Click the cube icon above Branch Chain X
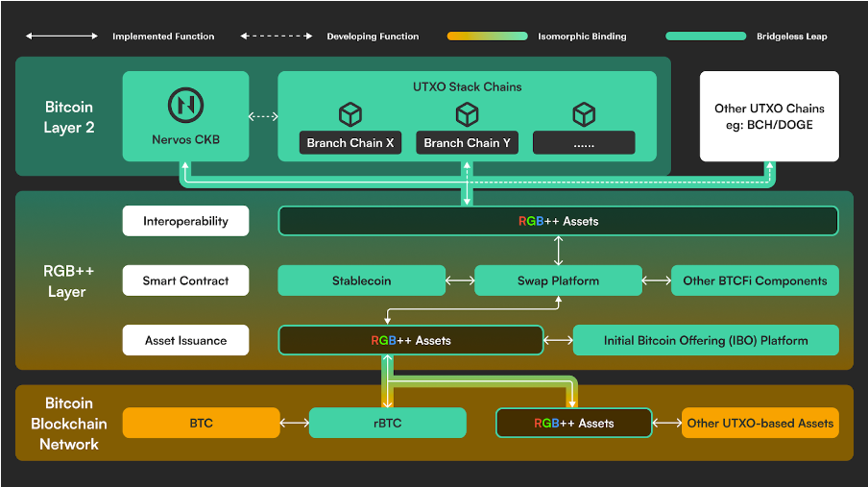Screen dimensions: 868x487 [x=350, y=114]
